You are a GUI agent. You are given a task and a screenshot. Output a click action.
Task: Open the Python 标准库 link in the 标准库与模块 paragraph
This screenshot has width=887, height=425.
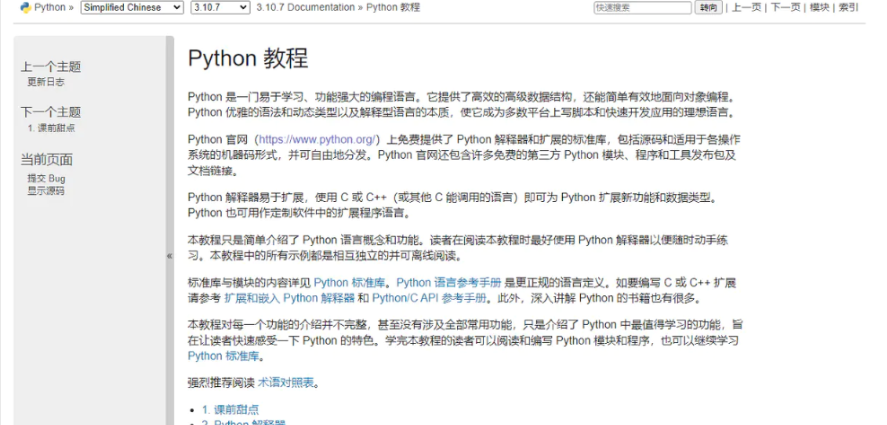(x=350, y=282)
